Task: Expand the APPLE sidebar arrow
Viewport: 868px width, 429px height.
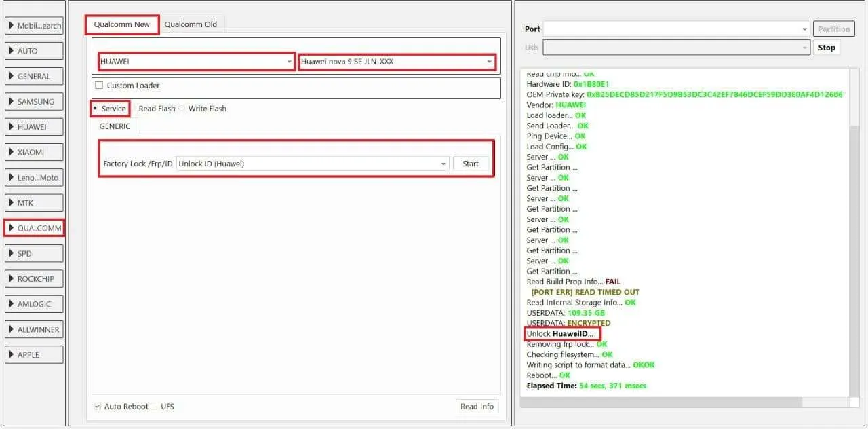Action: [12, 355]
